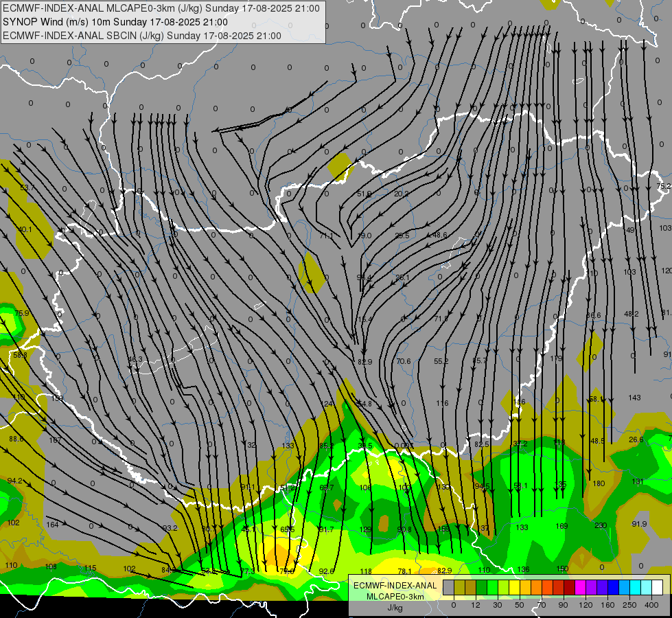Click the grid value 169

tap(561, 526)
